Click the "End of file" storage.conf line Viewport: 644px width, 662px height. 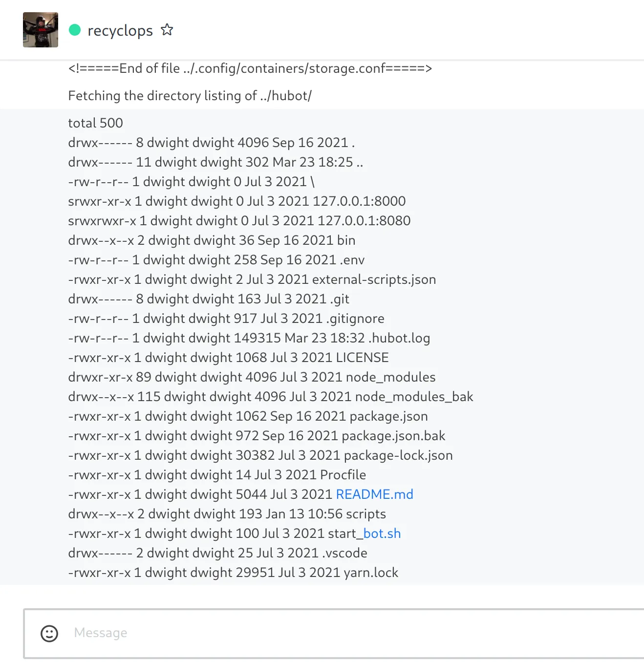tap(250, 68)
